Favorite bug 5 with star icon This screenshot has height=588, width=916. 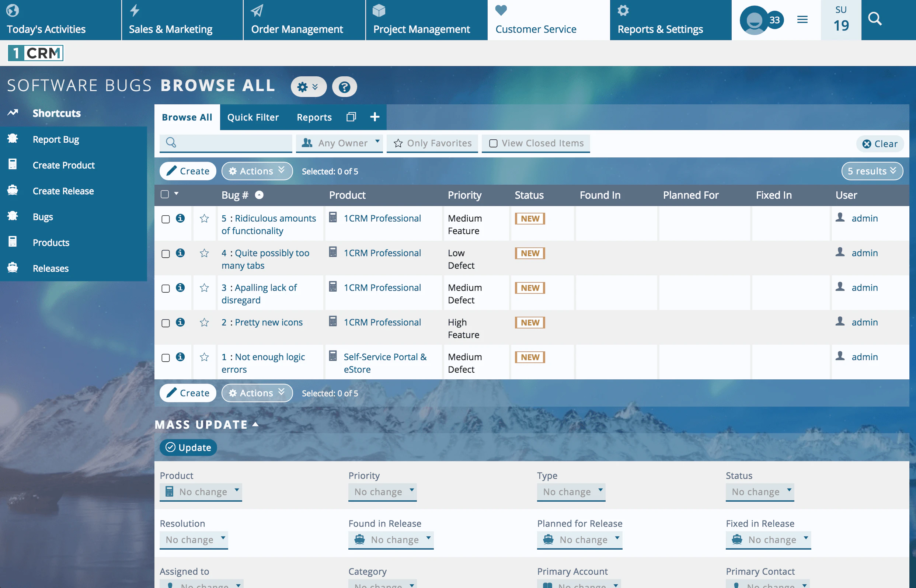pos(204,218)
